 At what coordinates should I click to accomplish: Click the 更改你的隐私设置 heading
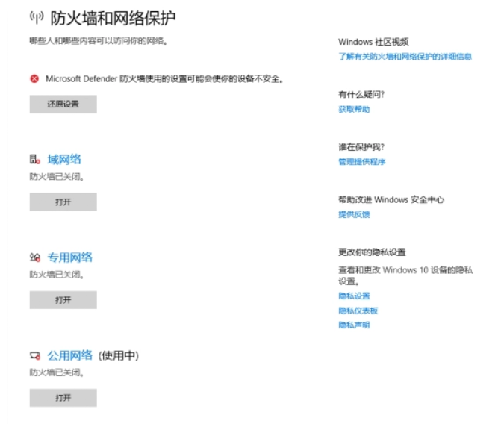[x=372, y=252]
